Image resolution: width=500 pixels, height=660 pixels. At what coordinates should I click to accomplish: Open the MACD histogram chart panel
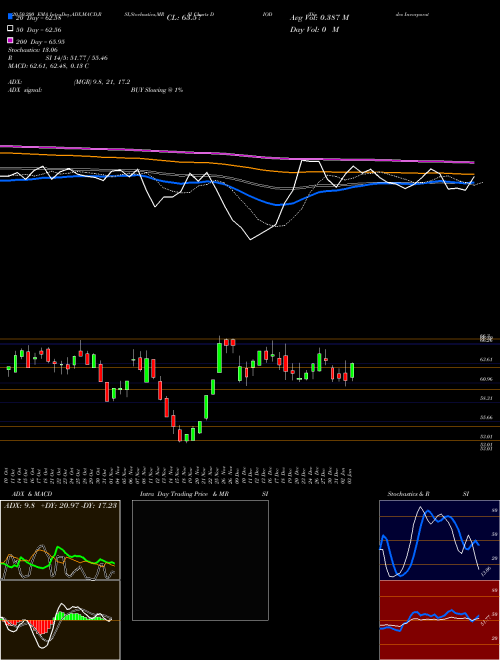coord(60,620)
